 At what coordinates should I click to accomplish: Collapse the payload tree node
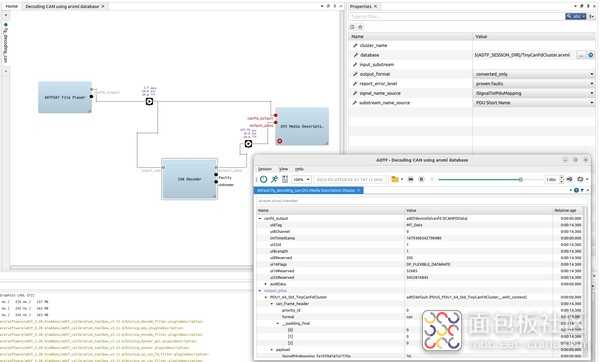(x=272, y=350)
